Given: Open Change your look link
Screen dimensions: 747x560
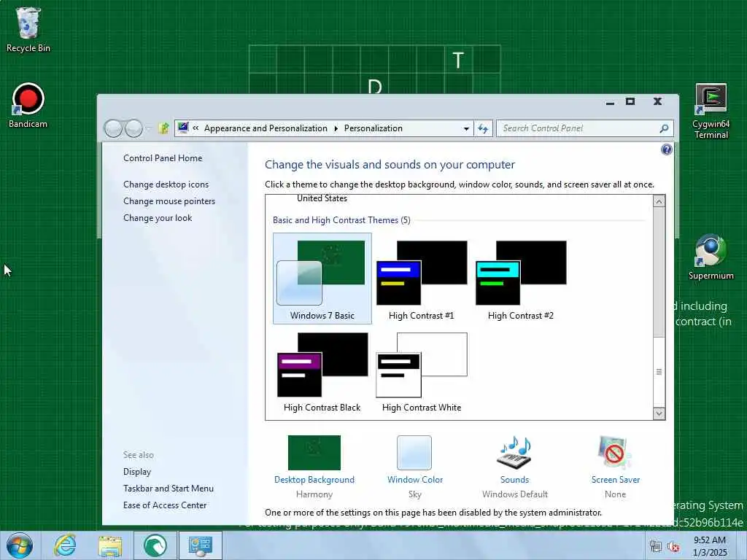Looking at the screenshot, I should pyautogui.click(x=158, y=217).
